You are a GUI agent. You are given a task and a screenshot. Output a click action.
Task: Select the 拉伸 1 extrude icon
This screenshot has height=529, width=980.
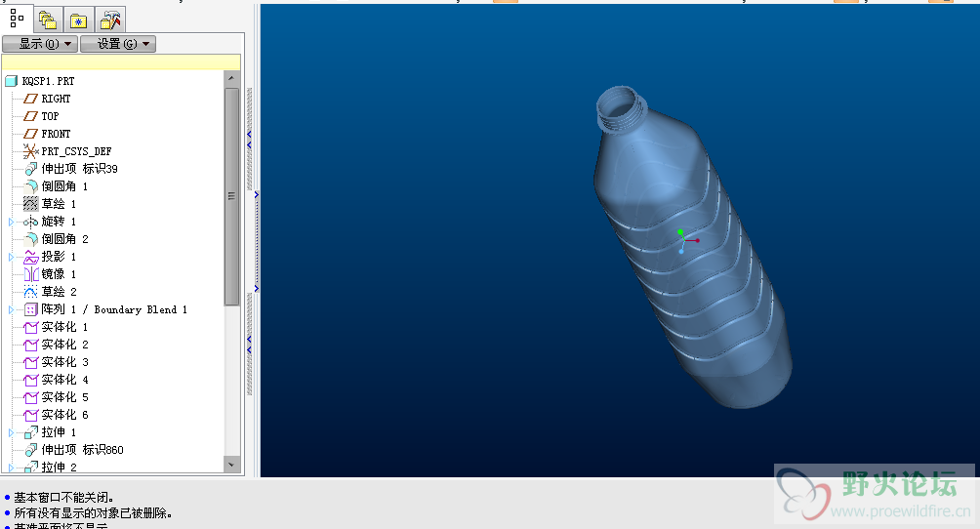(x=30, y=432)
